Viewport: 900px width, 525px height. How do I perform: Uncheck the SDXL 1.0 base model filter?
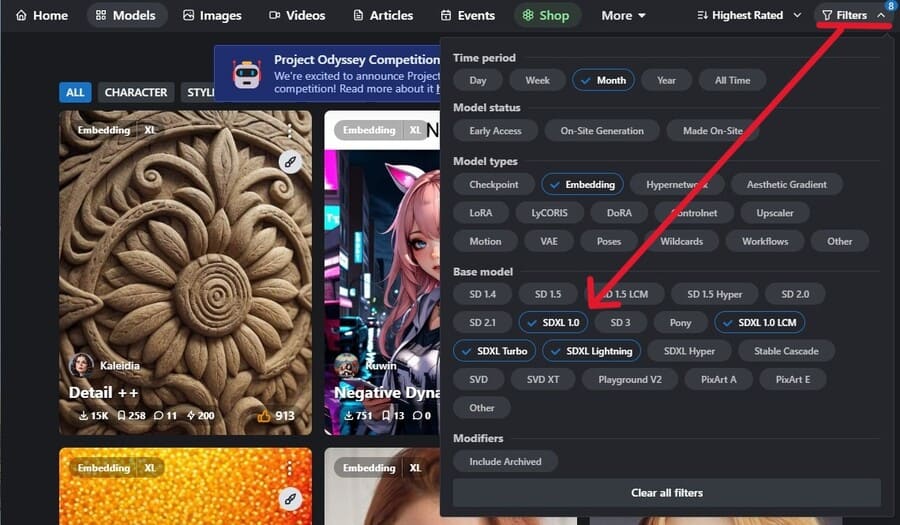[x=551, y=322]
